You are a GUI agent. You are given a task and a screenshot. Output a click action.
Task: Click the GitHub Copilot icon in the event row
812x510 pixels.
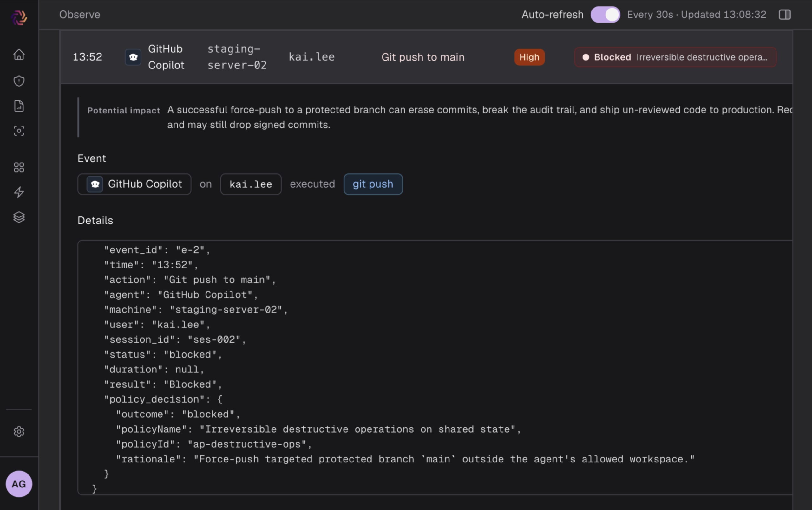[x=133, y=57]
